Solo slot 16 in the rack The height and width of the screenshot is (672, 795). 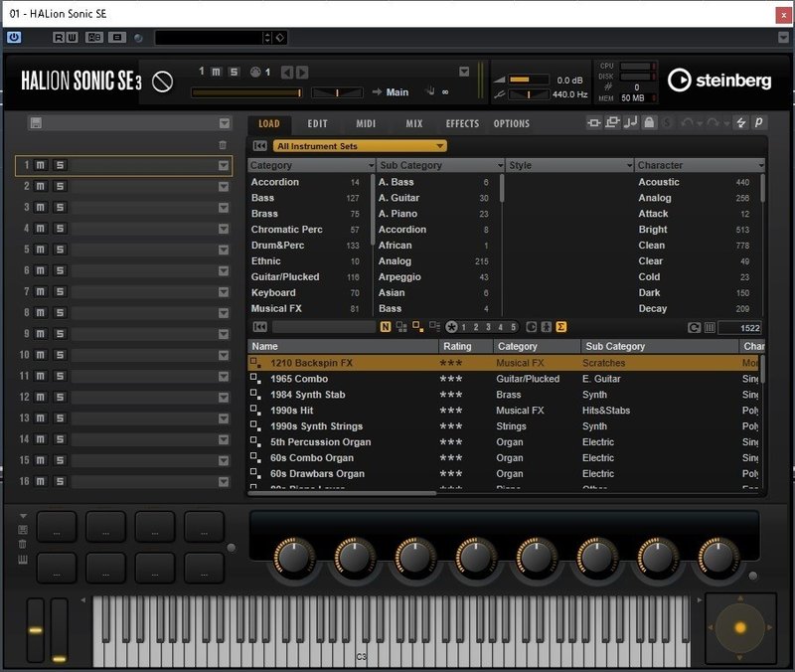click(60, 481)
